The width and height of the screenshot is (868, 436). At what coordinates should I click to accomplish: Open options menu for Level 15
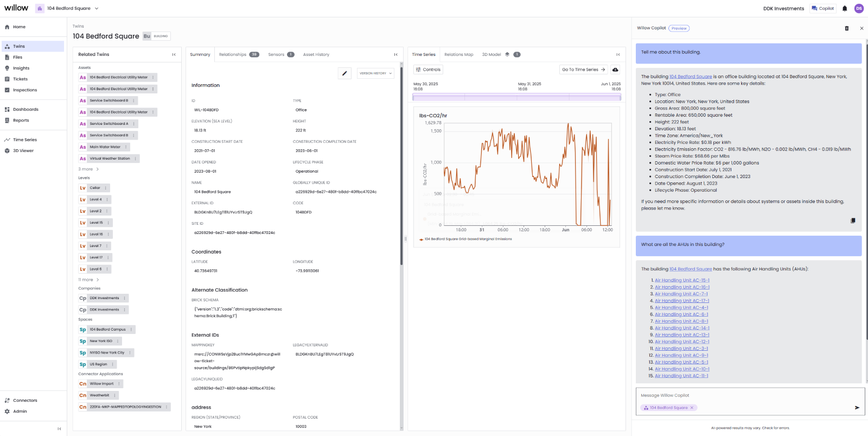(x=108, y=223)
